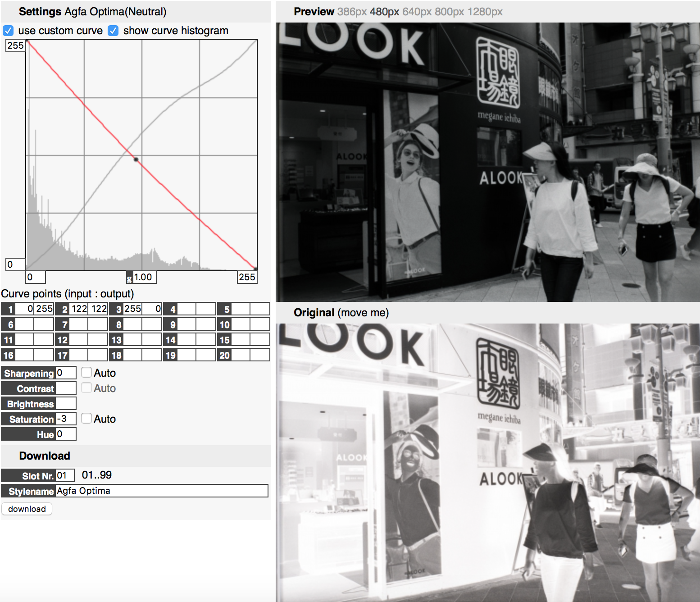The height and width of the screenshot is (602, 700).
Task: Click the Hue value field
Action: (66, 433)
